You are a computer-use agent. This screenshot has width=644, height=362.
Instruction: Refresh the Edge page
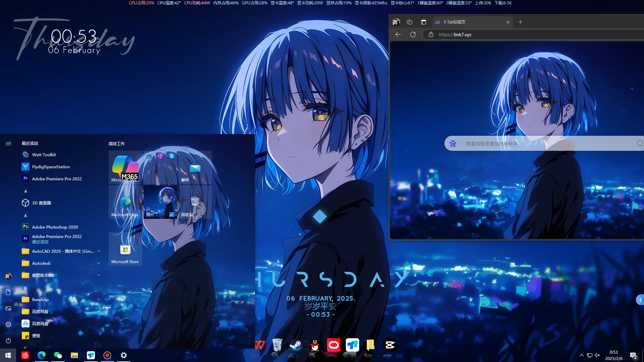(413, 35)
